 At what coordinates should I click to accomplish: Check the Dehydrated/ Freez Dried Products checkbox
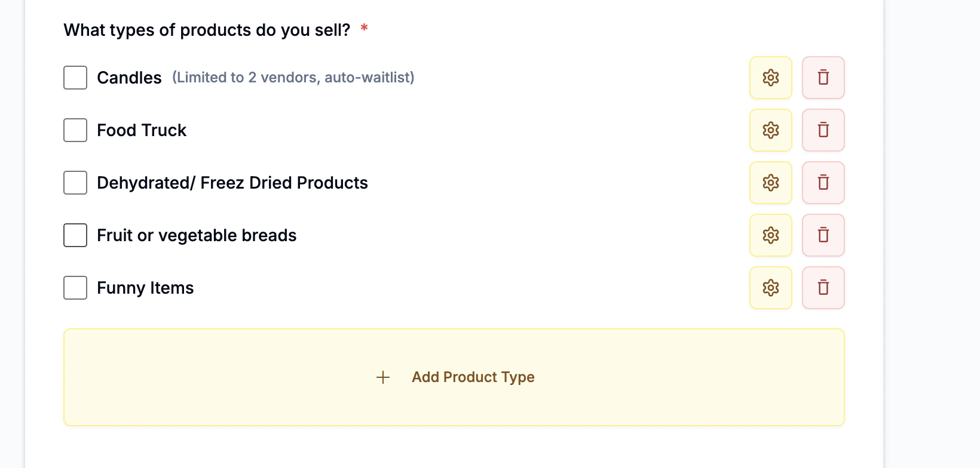(x=75, y=183)
